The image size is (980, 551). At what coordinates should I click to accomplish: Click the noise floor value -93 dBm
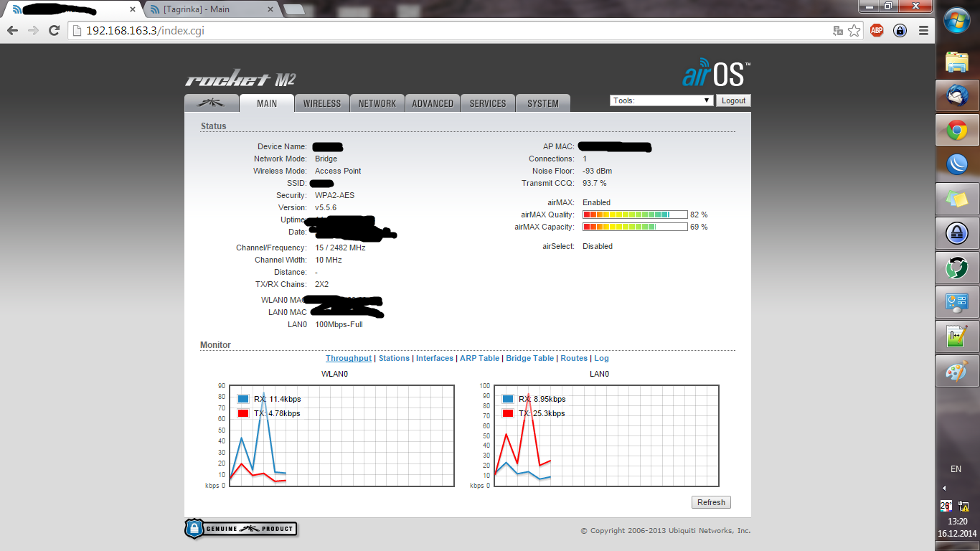click(x=597, y=171)
